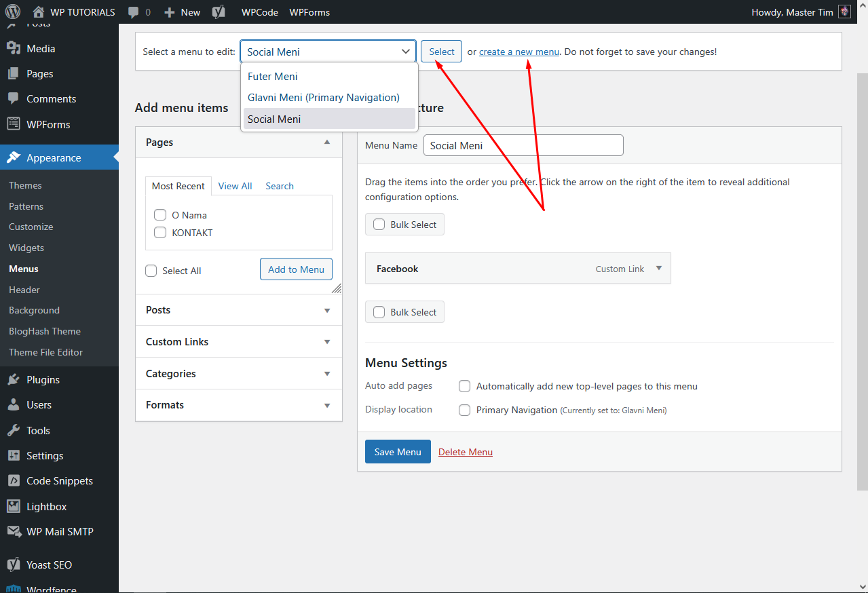Enable the Primary Navigation display location

pos(465,410)
